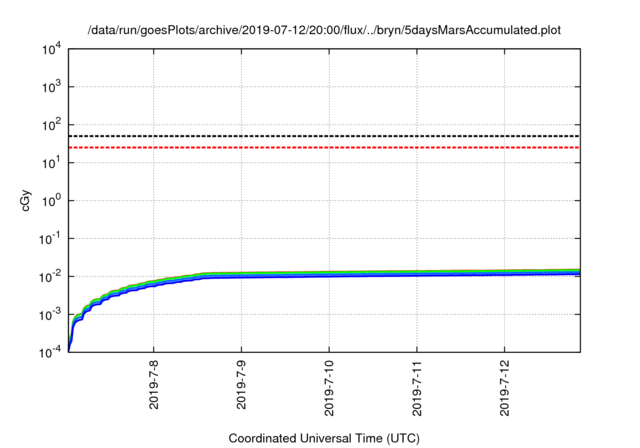Click the 10^0 y-axis label
The width and height of the screenshot is (640, 448).
52,200
